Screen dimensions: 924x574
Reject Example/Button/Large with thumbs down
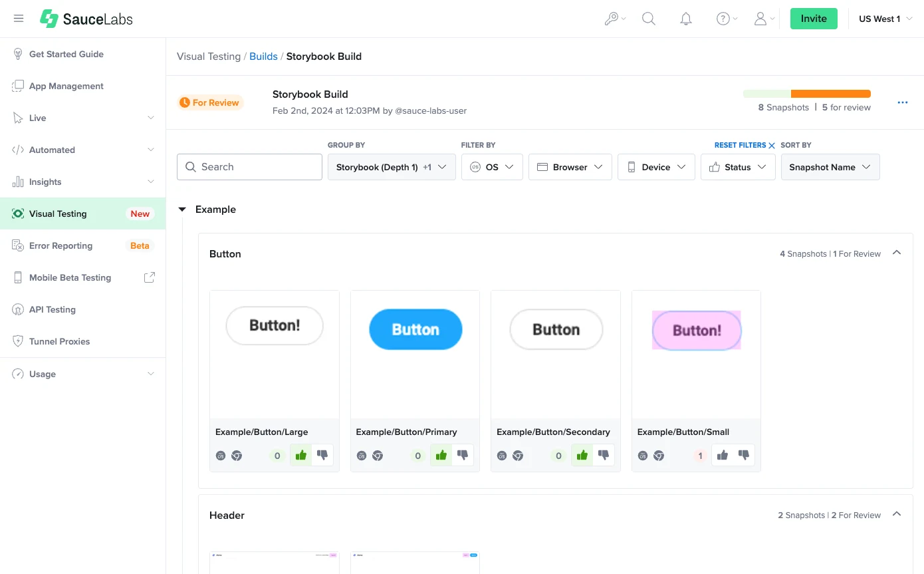click(322, 455)
